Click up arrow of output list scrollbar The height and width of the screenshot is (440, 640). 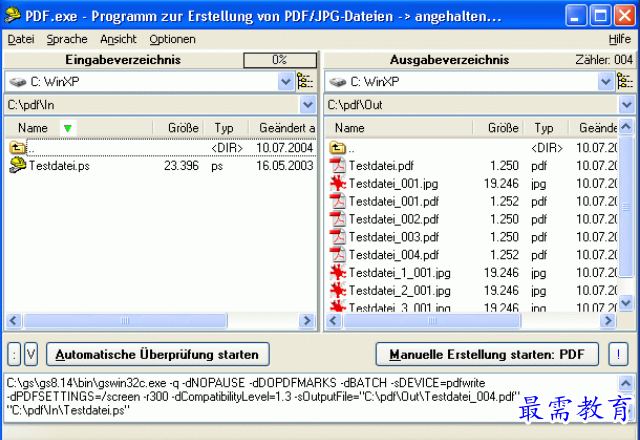[x=626, y=127]
